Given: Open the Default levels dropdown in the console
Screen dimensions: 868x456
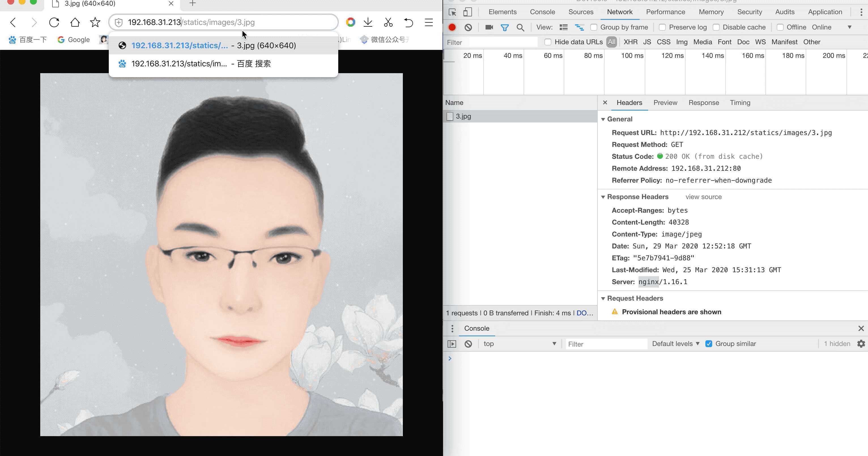Looking at the screenshot, I should tap(676, 344).
